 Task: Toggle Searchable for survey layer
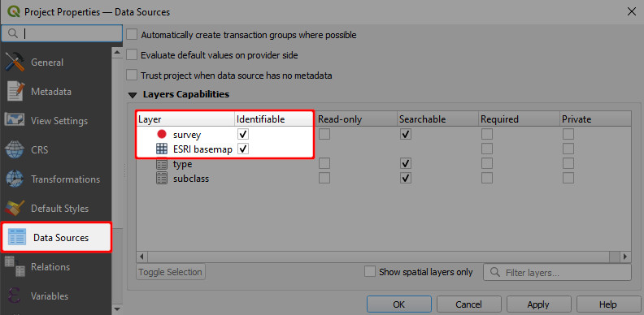pos(406,134)
